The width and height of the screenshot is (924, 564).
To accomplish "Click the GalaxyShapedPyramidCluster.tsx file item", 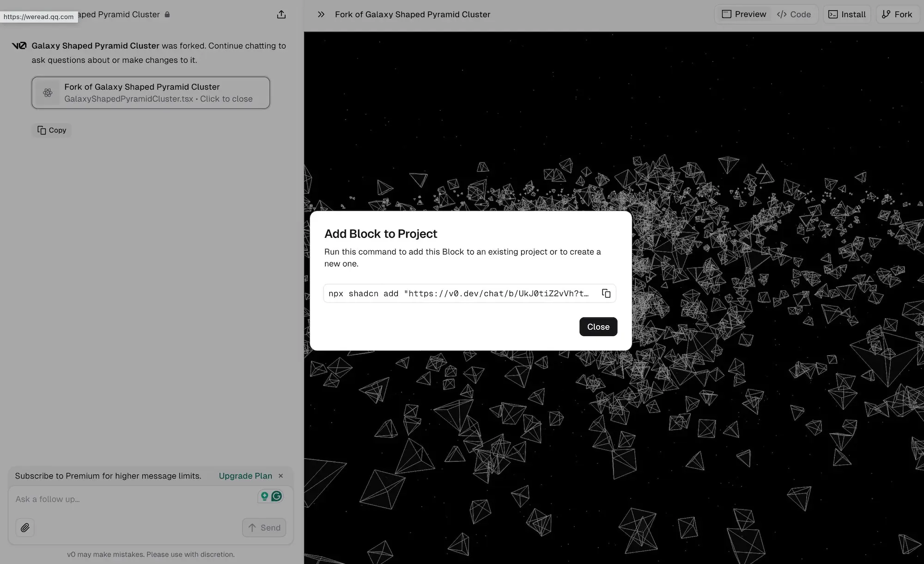I will [151, 92].
